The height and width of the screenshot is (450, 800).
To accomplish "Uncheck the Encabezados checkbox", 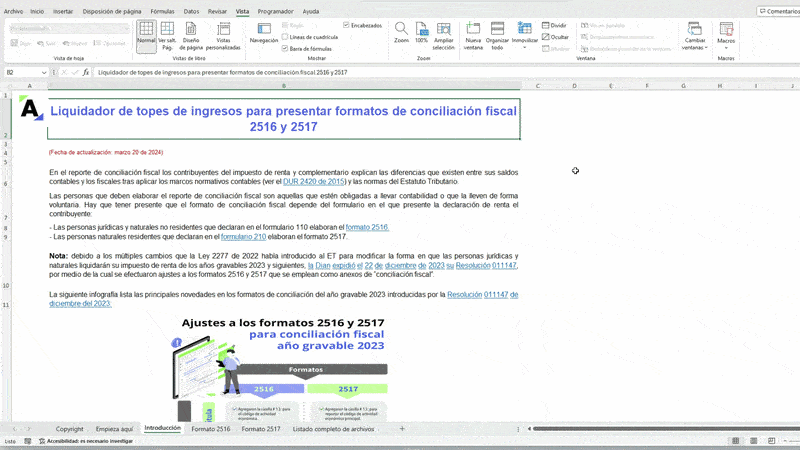I will click(346, 25).
